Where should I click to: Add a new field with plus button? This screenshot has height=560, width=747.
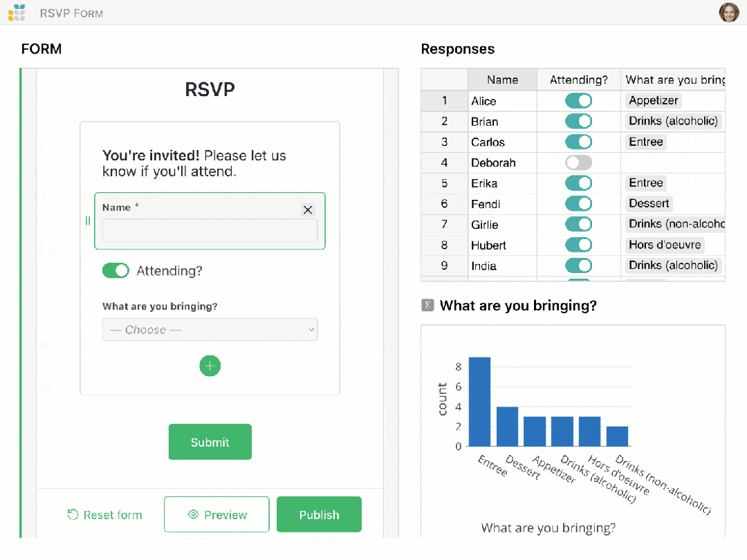coord(210,366)
